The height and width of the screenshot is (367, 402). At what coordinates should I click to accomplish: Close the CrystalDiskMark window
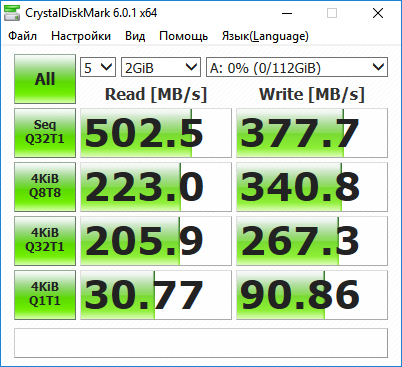(x=378, y=13)
